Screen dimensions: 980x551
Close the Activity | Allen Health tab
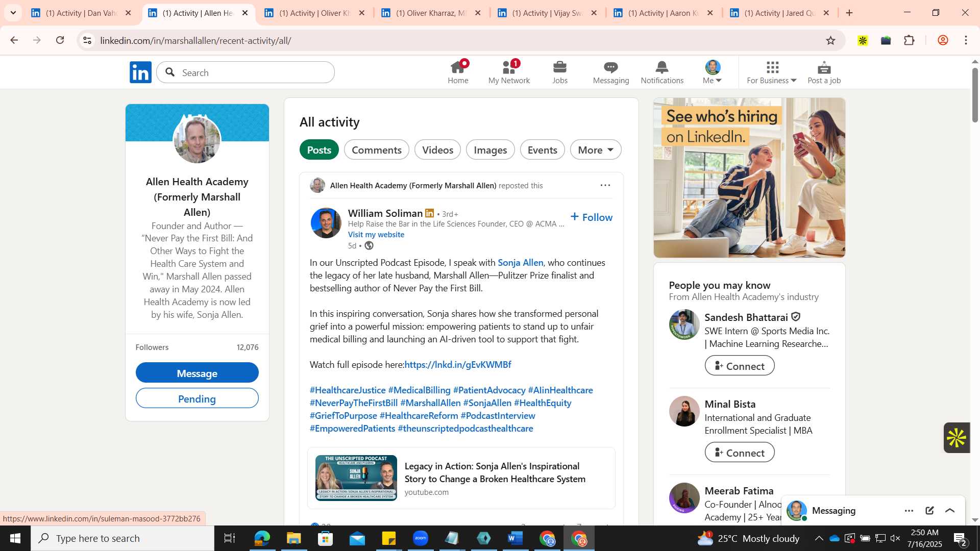(245, 13)
